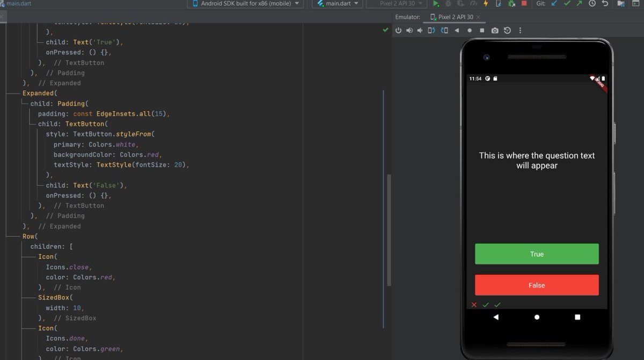Raise emulator volume icon
Viewport: 644px width, 360px height.
point(410,31)
